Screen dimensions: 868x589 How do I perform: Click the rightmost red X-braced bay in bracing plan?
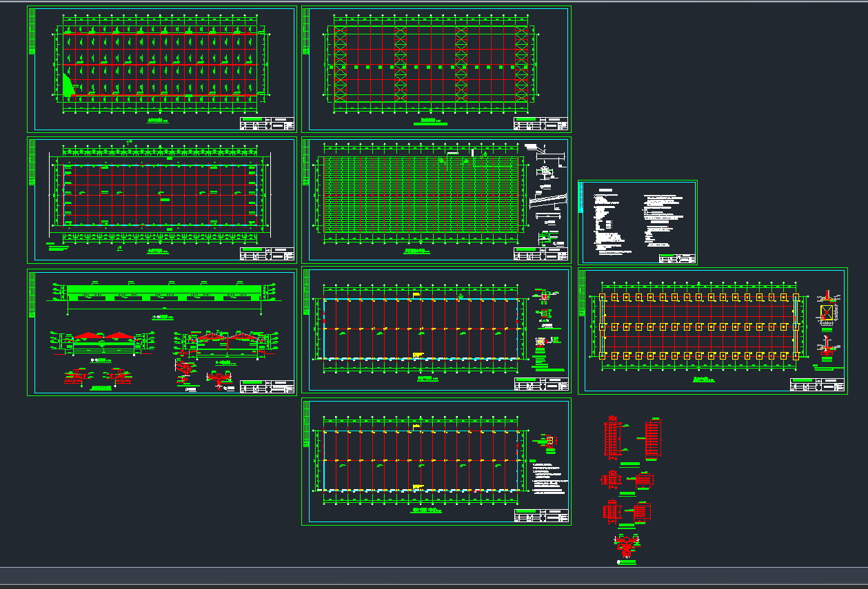522,65
